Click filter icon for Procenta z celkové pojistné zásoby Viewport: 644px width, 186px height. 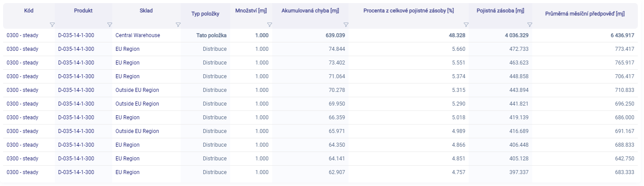tap(466, 25)
